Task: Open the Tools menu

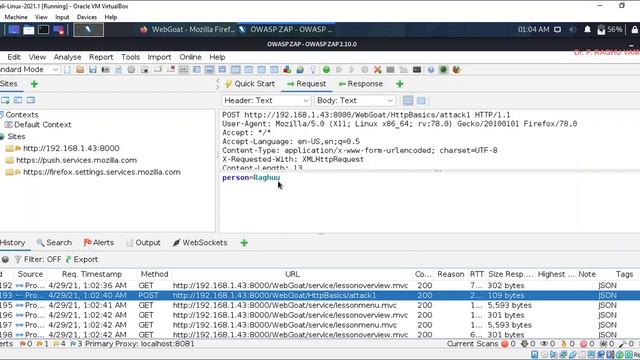Action: pyautogui.click(x=130, y=57)
